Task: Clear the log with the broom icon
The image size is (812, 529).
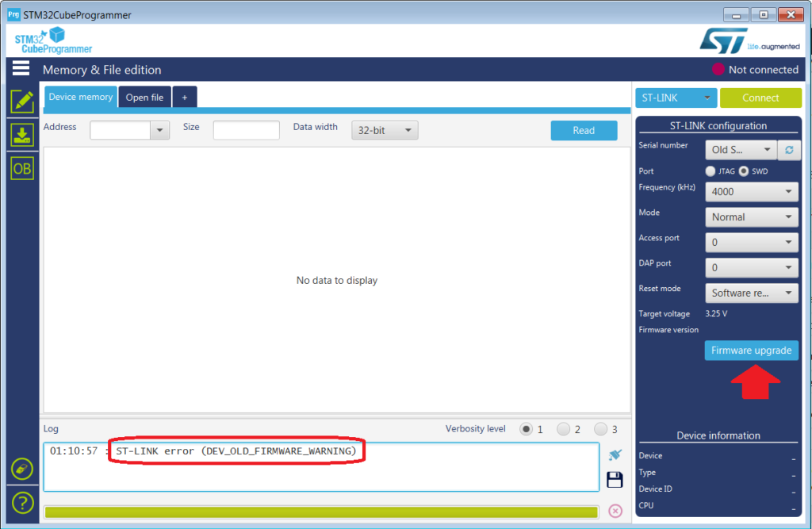Action: click(x=615, y=455)
